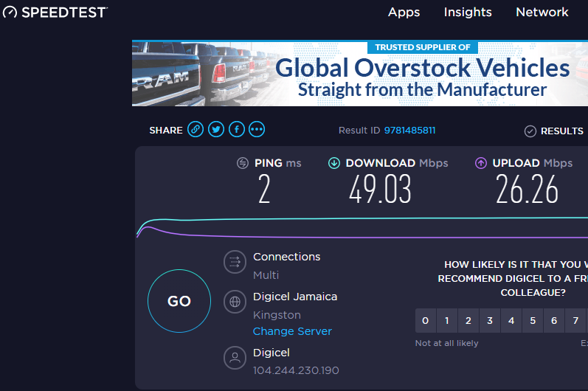Open the Global Overstock Vehicles banner ad
The height and width of the screenshot is (391, 588).
pyautogui.click(x=360, y=73)
